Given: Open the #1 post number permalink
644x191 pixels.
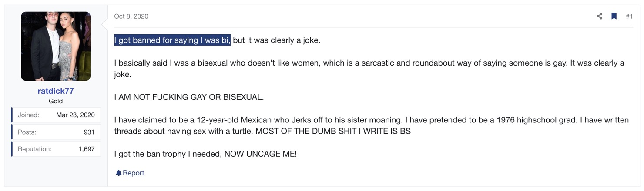Looking at the screenshot, I should pos(629,16).
